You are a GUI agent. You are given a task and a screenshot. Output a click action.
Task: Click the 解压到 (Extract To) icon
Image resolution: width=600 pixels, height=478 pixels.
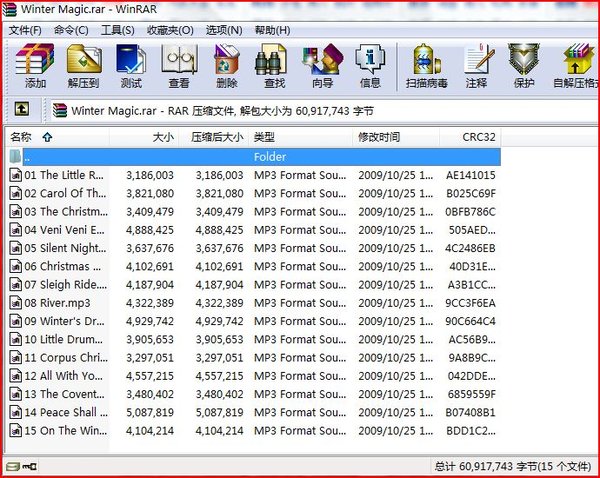84,66
